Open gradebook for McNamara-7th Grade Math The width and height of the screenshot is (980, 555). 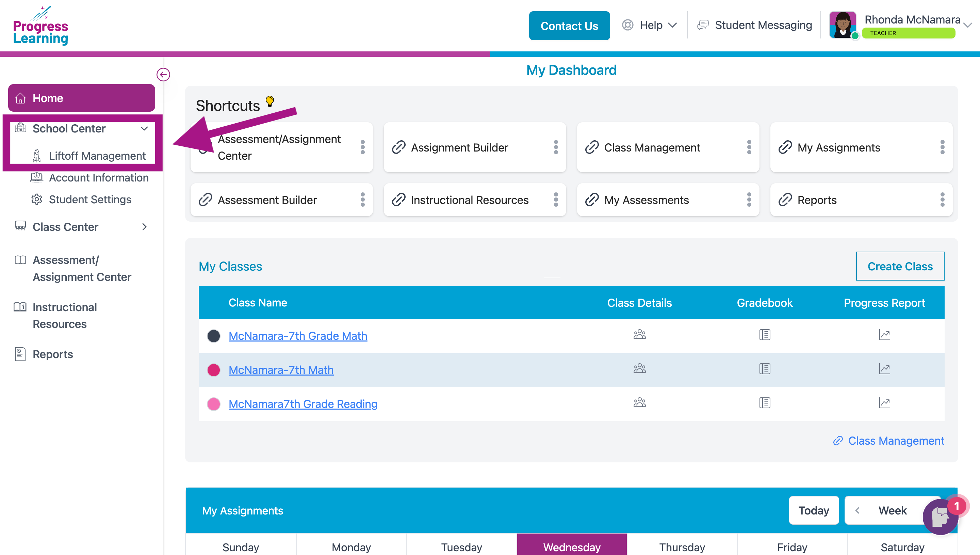click(764, 335)
